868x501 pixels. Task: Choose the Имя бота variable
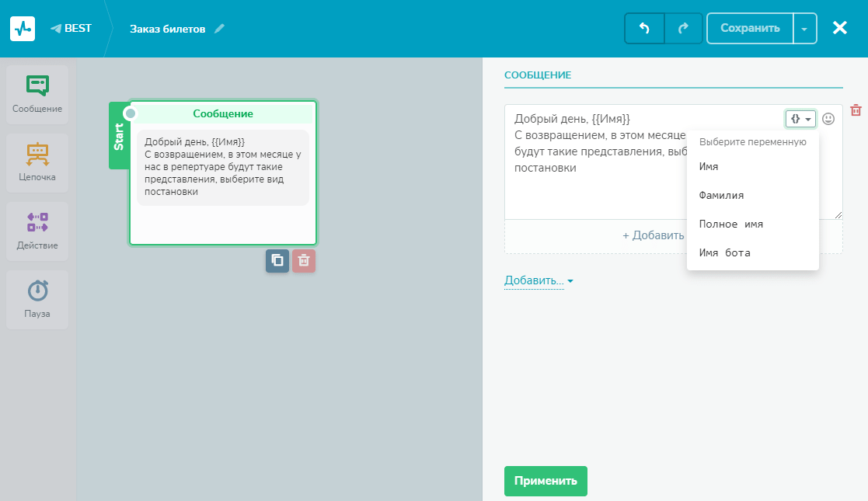pyautogui.click(x=753, y=253)
